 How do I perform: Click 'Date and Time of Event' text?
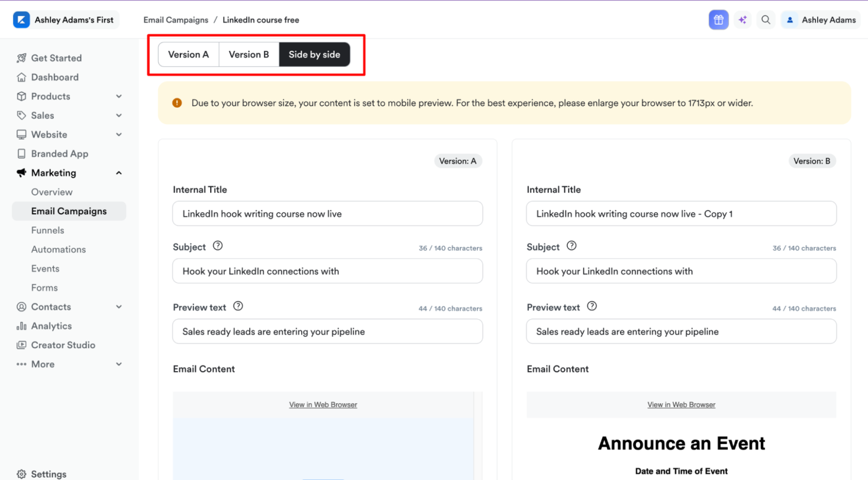click(681, 471)
